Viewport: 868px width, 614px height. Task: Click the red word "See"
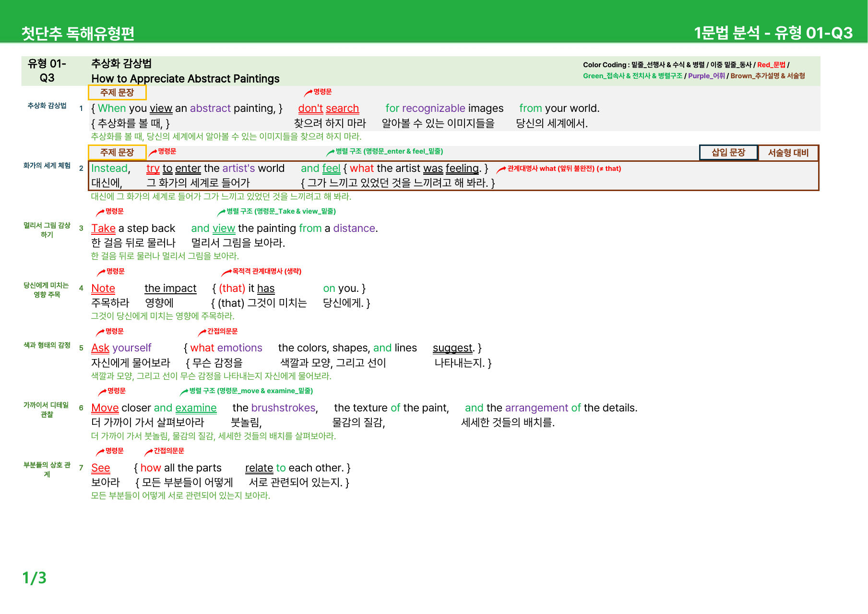pyautogui.click(x=101, y=468)
